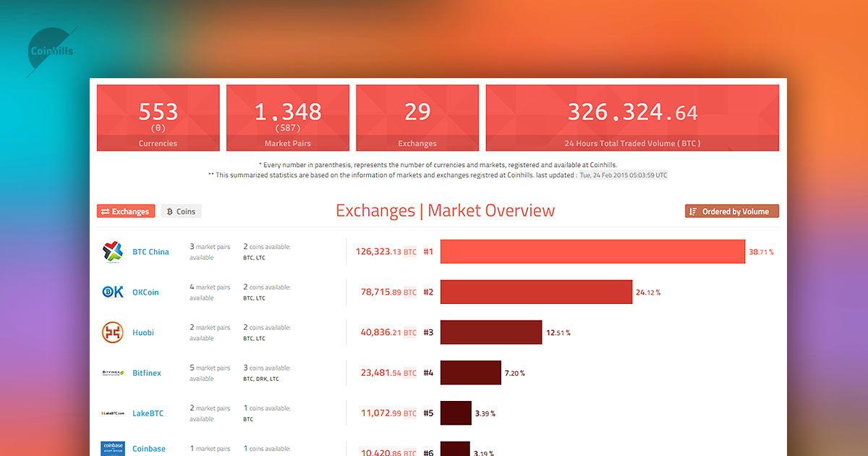Open the Ordered by Volume sort button
The height and width of the screenshot is (456, 868).
[732, 211]
